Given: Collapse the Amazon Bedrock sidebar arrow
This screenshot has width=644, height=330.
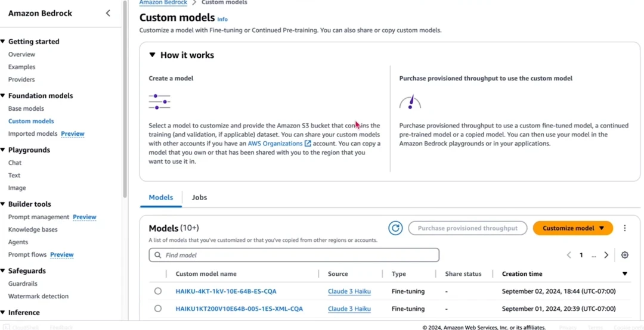Looking at the screenshot, I should 108,13.
